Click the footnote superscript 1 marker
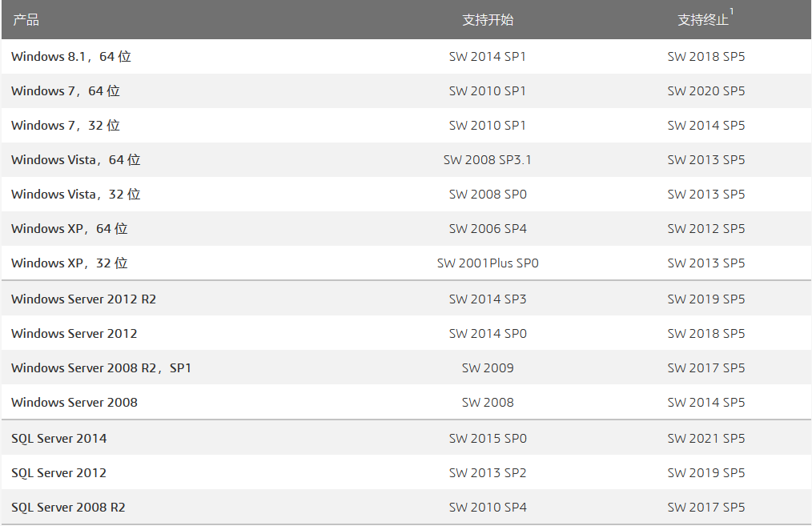 click(x=732, y=11)
